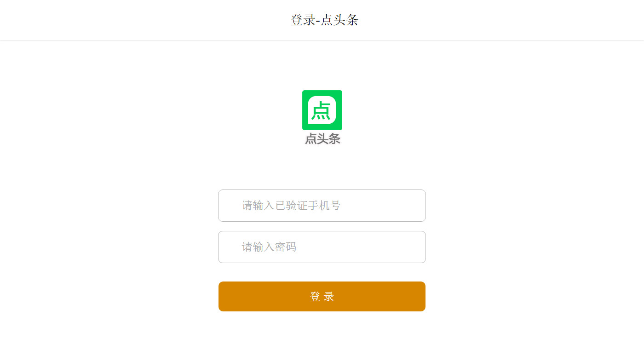Screen dimensions: 644x339
Task: Select the first login form field
Action: pos(322,206)
